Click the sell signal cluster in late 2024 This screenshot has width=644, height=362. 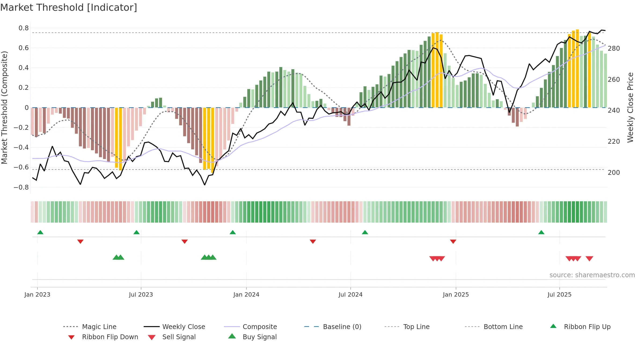point(437,259)
